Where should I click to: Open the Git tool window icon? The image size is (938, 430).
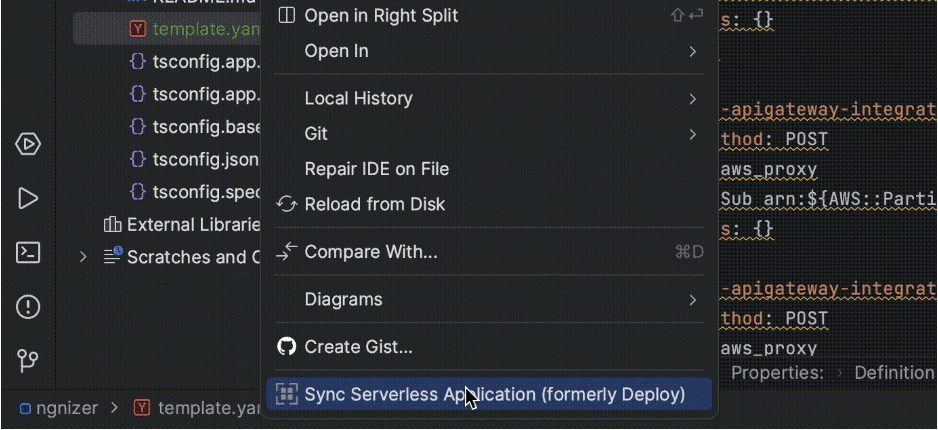point(28,360)
